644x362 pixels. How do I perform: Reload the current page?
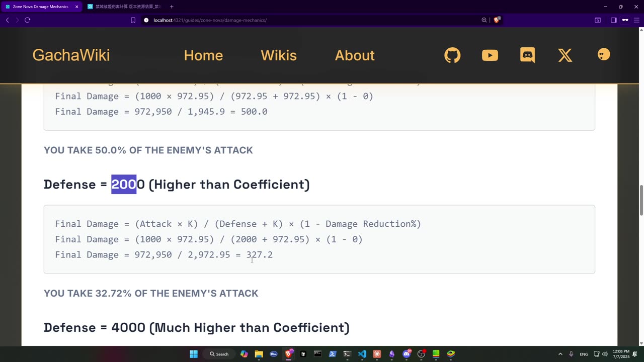(27, 20)
